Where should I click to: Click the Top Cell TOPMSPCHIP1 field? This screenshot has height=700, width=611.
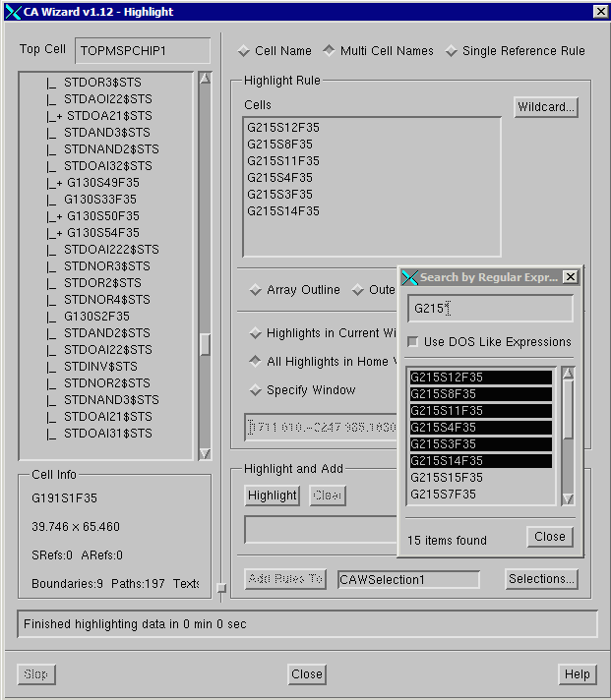point(143,50)
